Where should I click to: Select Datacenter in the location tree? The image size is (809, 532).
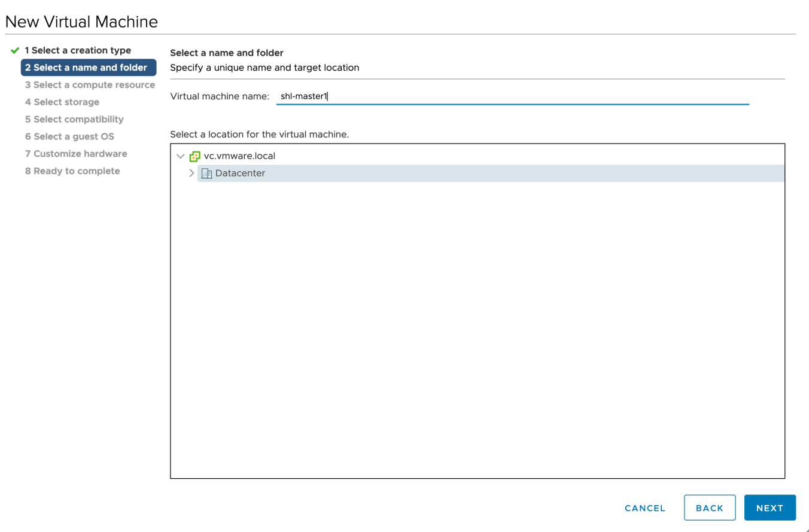coord(241,173)
